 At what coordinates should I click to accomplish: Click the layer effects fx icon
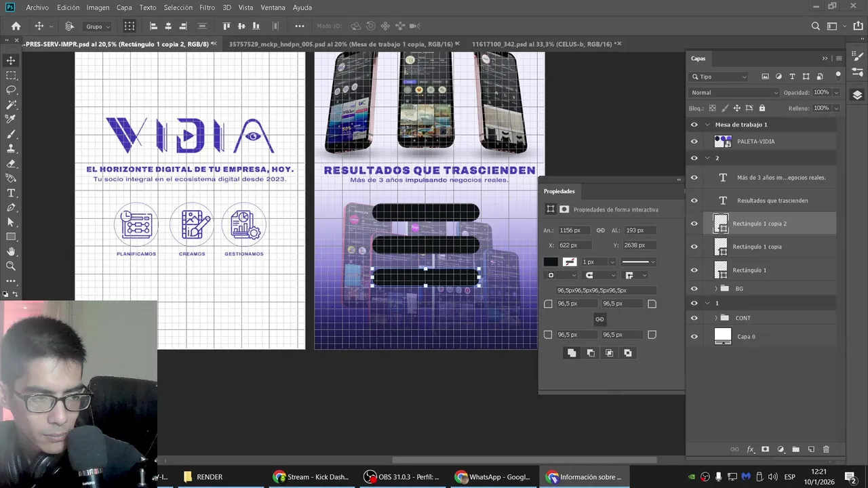point(750,449)
